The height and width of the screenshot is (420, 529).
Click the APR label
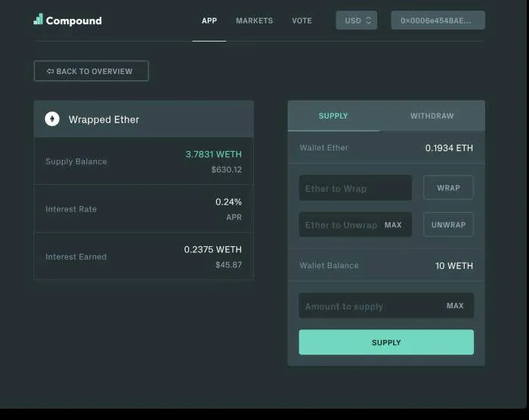[x=234, y=218]
